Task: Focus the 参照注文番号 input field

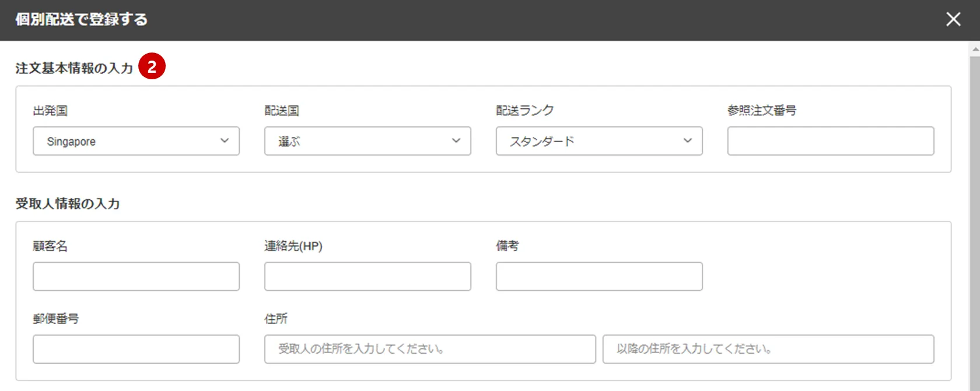Action: coord(830,141)
